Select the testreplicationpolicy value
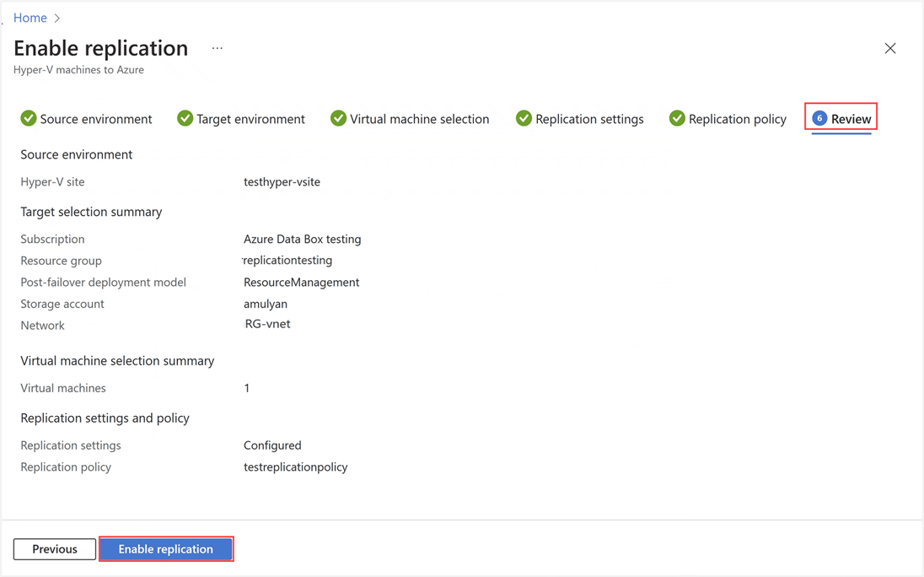924x577 pixels. [x=295, y=466]
